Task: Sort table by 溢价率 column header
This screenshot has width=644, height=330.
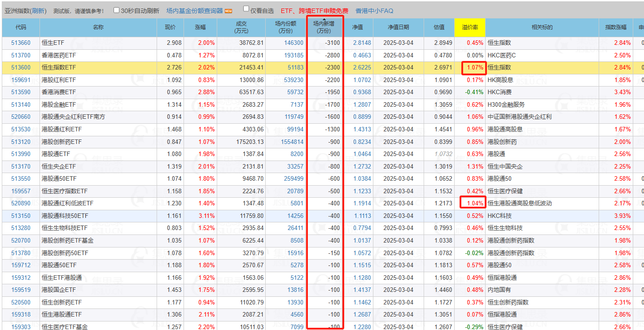Action: click(x=469, y=27)
